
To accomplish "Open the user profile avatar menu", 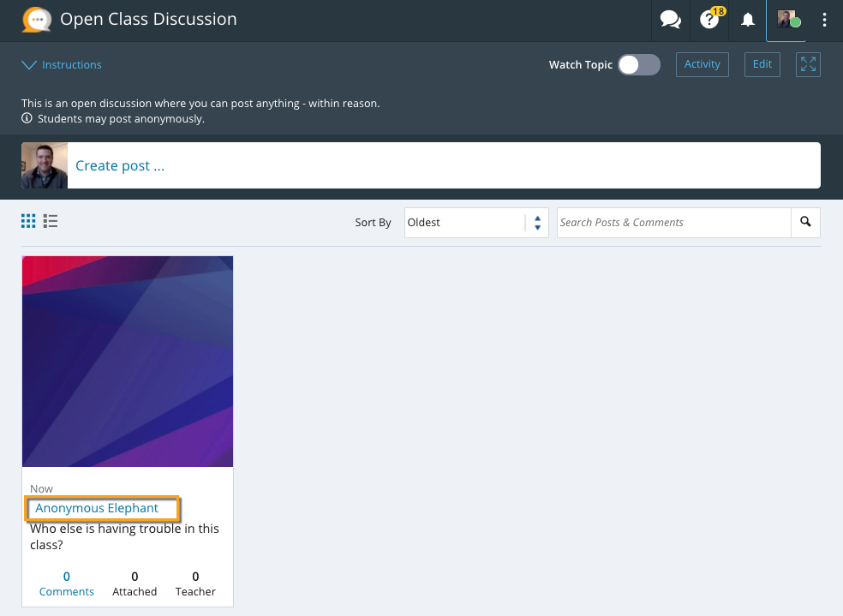I will (787, 20).
